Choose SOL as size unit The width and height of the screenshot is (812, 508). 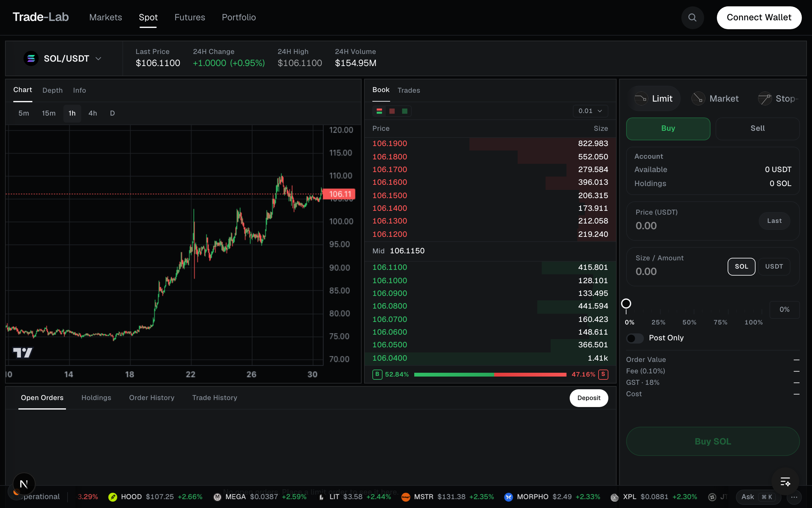point(741,266)
